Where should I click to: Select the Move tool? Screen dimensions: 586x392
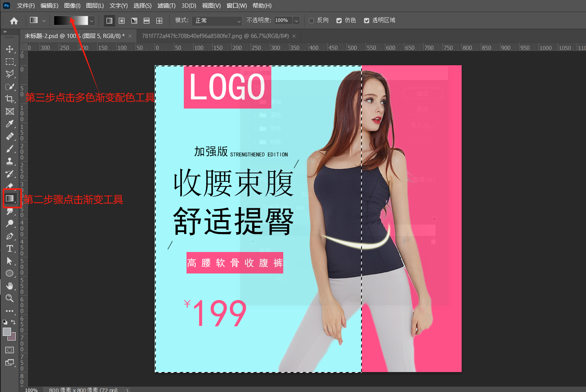coord(10,49)
